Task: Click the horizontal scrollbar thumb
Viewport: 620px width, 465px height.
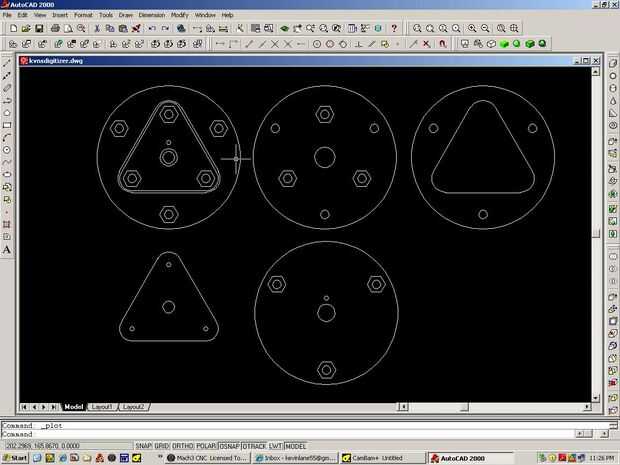Action: click(465, 406)
